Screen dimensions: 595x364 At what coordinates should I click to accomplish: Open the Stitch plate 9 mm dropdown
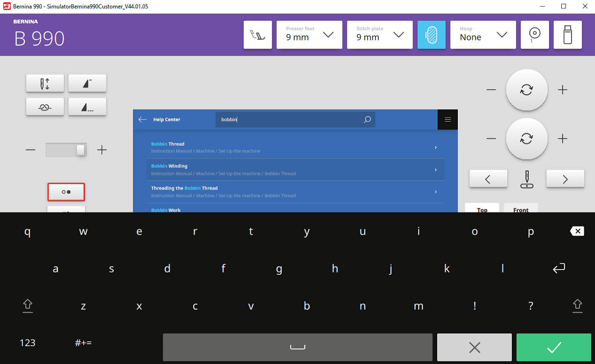[x=380, y=35]
